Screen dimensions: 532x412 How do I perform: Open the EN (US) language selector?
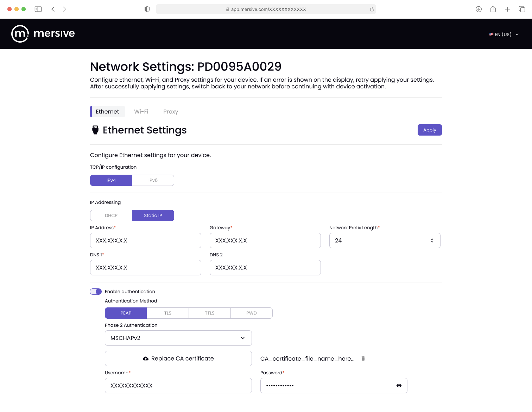tap(504, 35)
